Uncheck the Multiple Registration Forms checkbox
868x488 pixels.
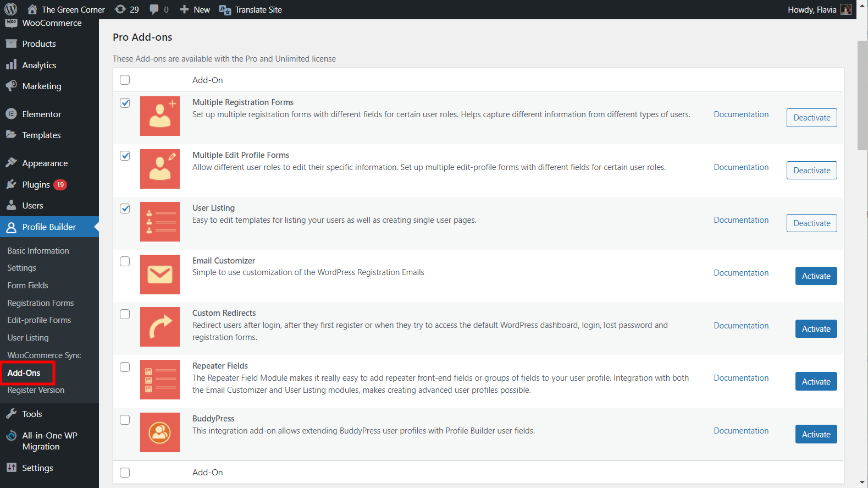click(125, 103)
